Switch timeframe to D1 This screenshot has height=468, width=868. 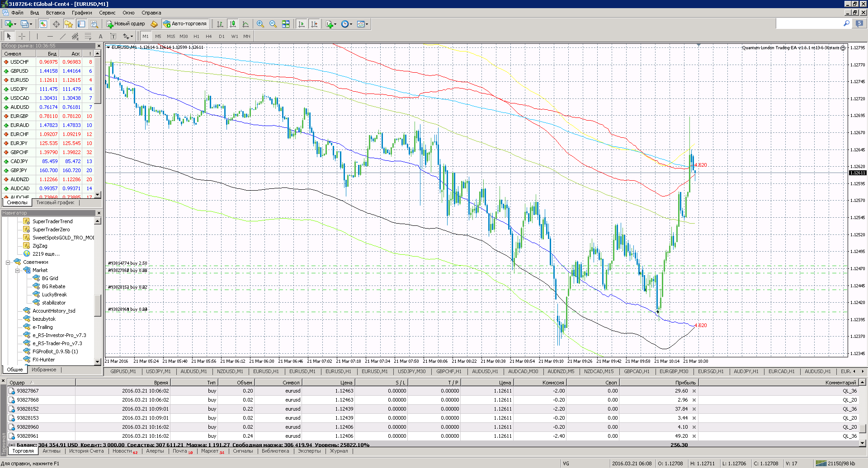click(x=222, y=36)
